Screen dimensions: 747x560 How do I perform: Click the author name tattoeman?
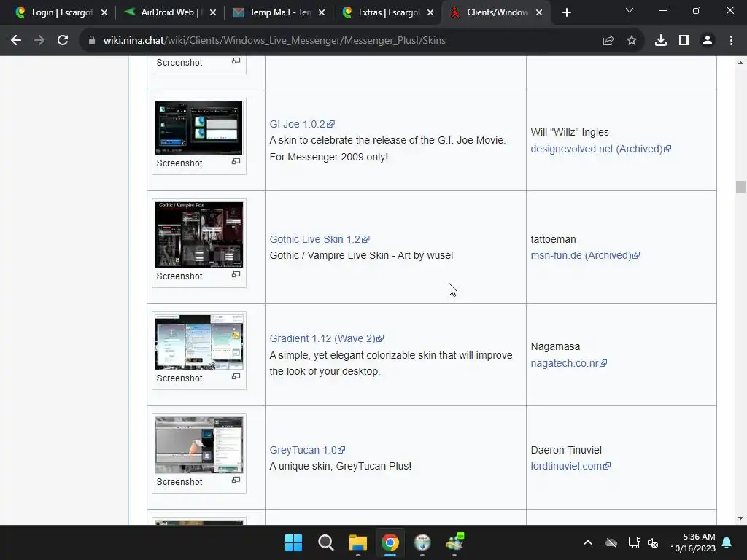point(554,239)
